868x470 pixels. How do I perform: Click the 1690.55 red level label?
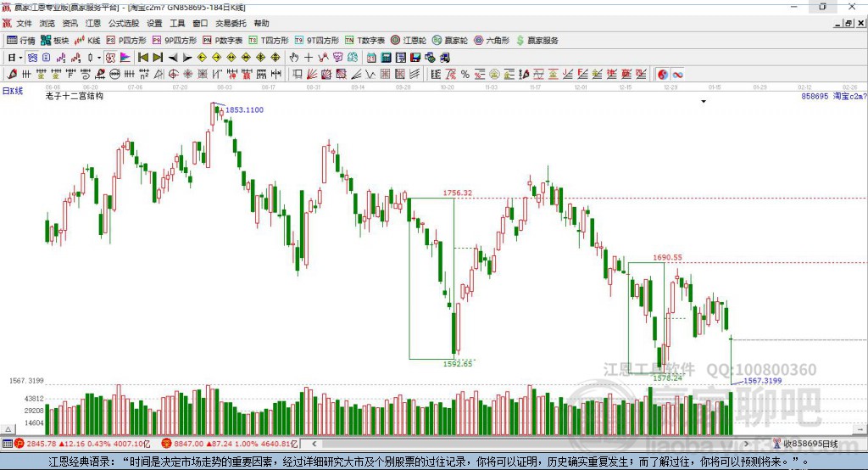667,257
